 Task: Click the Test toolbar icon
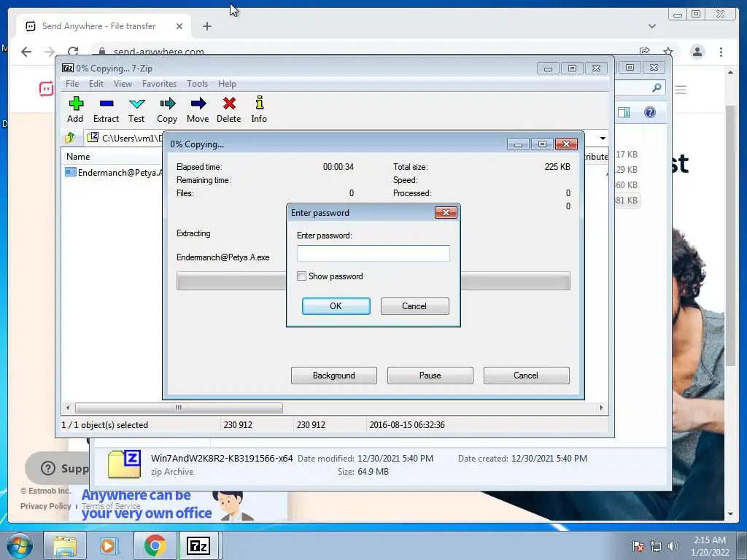pos(136,109)
